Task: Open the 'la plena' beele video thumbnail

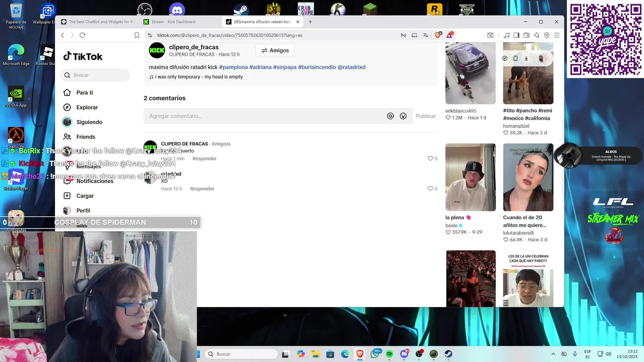Action: 470,177
